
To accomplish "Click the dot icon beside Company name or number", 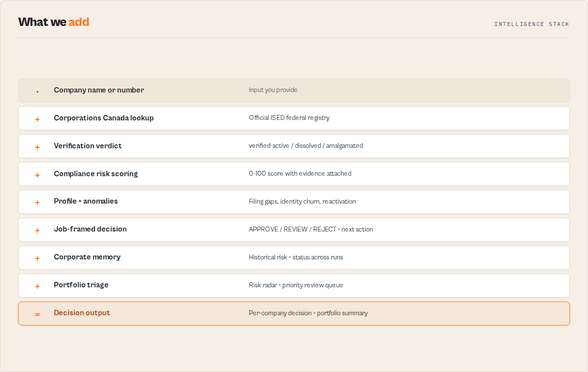I will (x=37, y=92).
